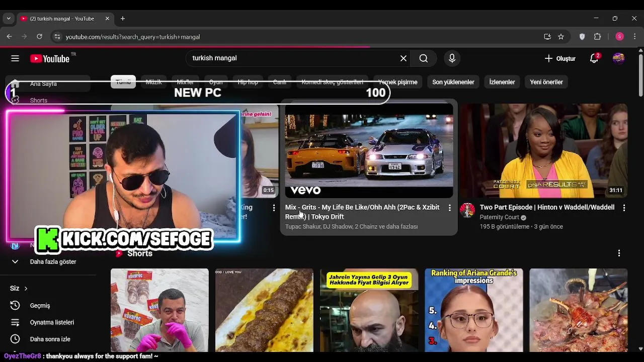Click the address bar URL field
Image resolution: width=644 pixels, height=362 pixels.
click(302, 37)
